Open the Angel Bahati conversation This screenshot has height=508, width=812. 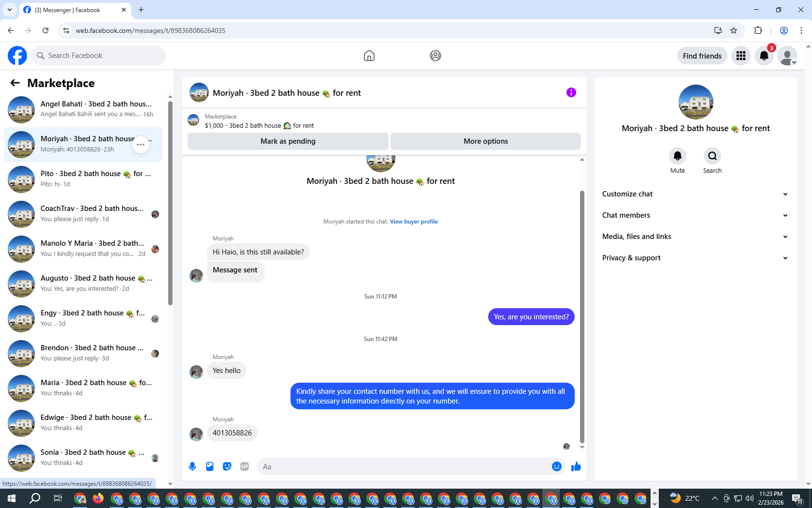pyautogui.click(x=83, y=109)
